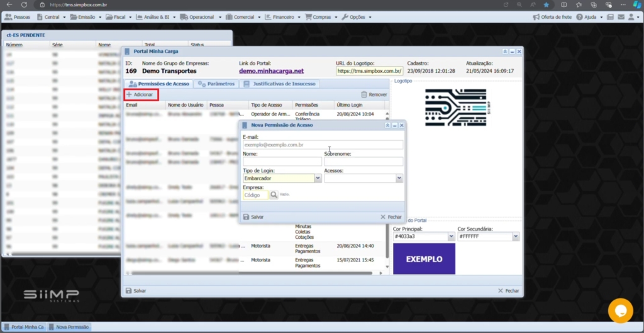Open the Compras menu
The image size is (644, 333).
[x=321, y=17]
